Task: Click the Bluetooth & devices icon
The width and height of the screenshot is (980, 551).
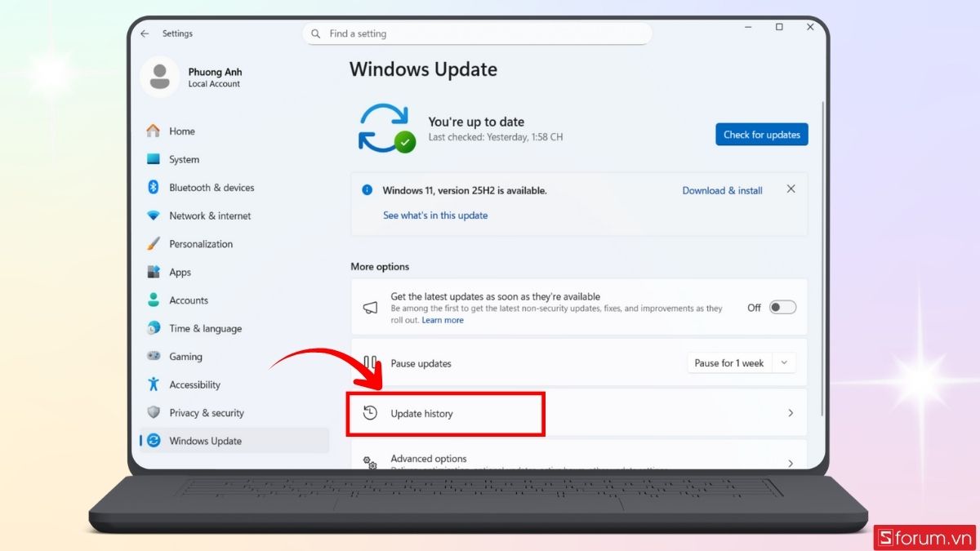Action: tap(154, 187)
